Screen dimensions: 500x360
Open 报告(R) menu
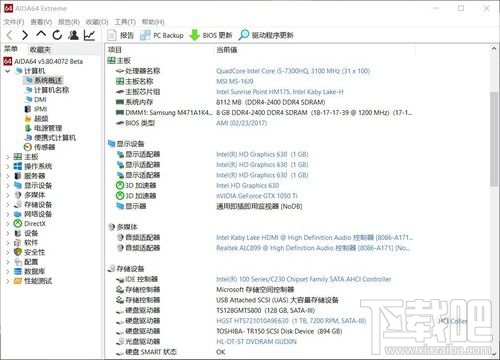tap(69, 22)
